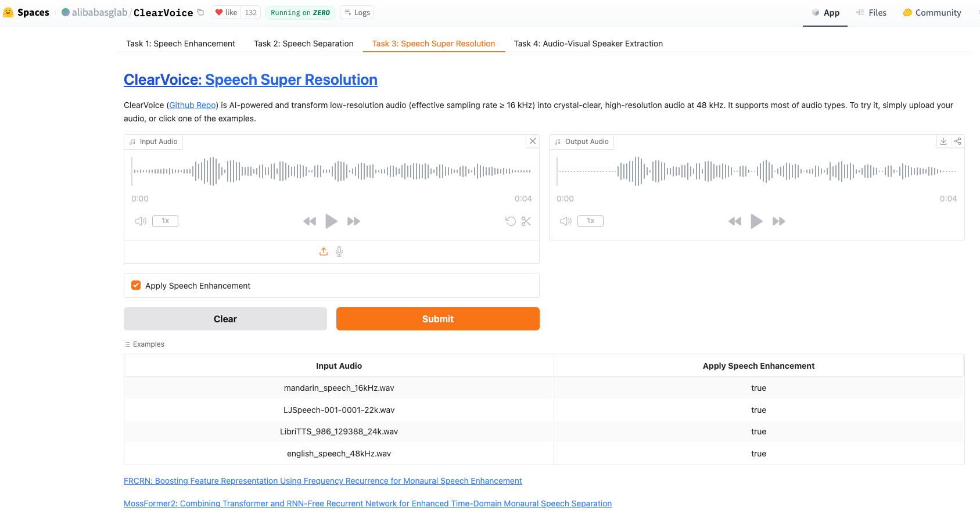The width and height of the screenshot is (980, 518).
Task: Mute the input audio volume icon
Action: 141,221
